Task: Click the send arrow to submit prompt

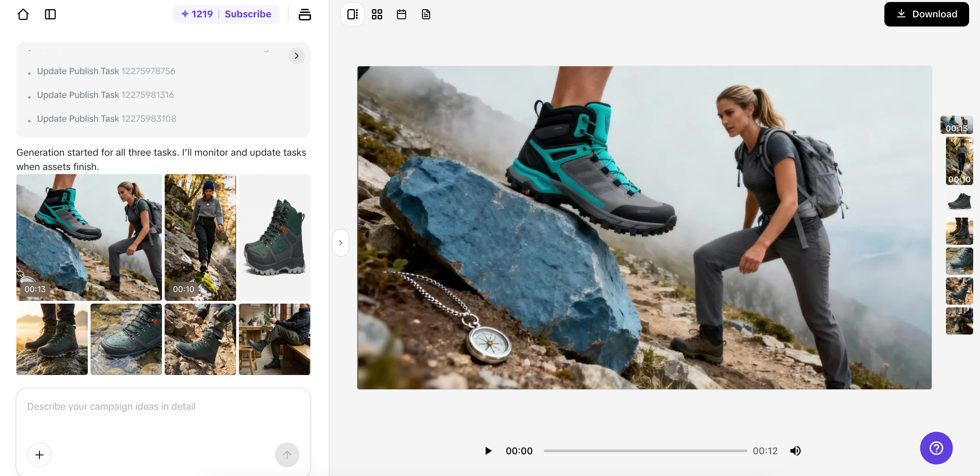Action: pos(287,455)
